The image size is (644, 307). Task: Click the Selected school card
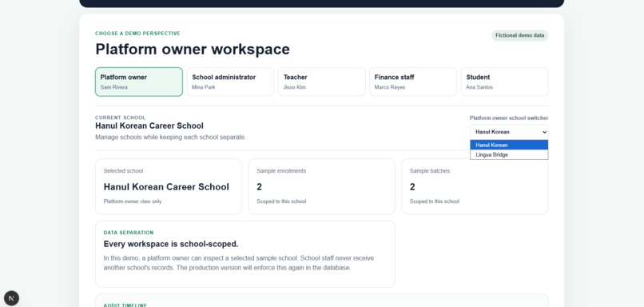[169, 186]
